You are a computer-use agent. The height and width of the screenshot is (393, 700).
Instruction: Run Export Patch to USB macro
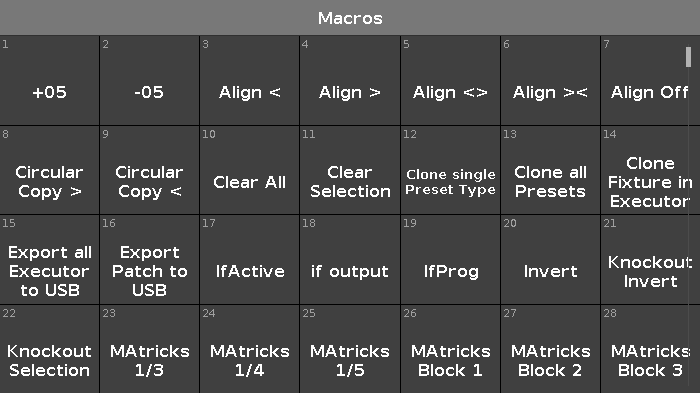click(150, 260)
